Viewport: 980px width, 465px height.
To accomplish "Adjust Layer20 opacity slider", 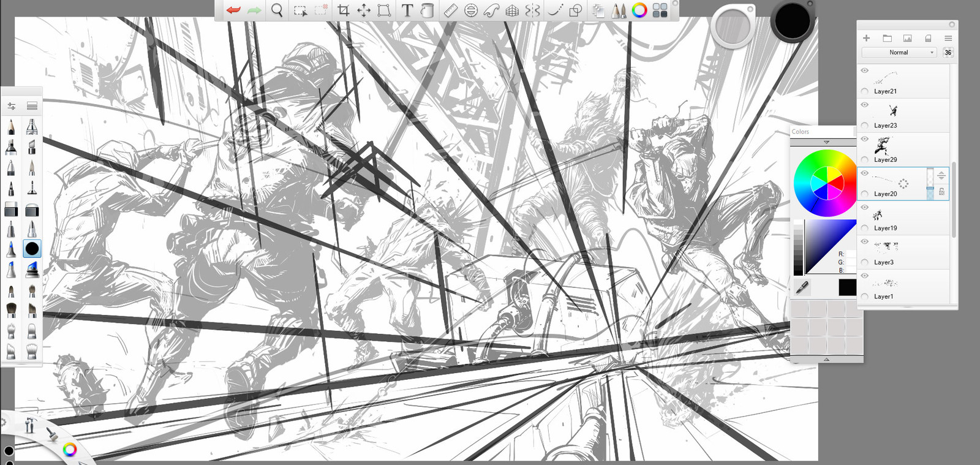I will 930,183.
